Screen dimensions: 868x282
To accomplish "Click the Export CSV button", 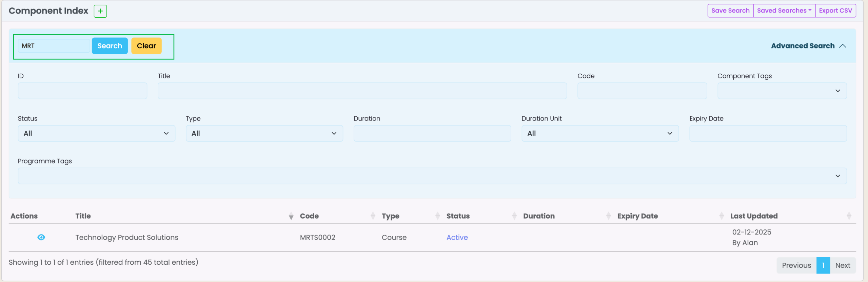I will click(x=835, y=11).
